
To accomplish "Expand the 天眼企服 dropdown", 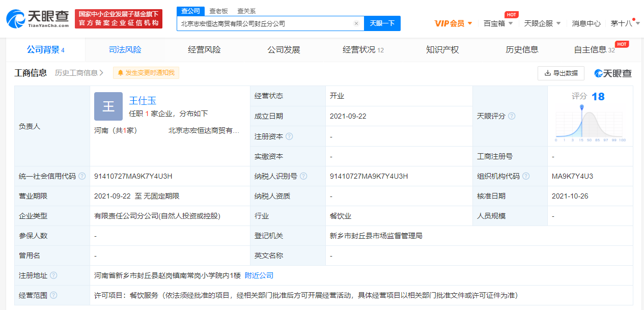I will coord(542,23).
